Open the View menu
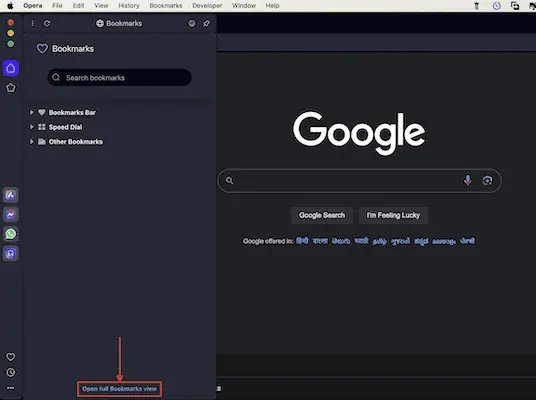536x400 pixels. [101, 5]
